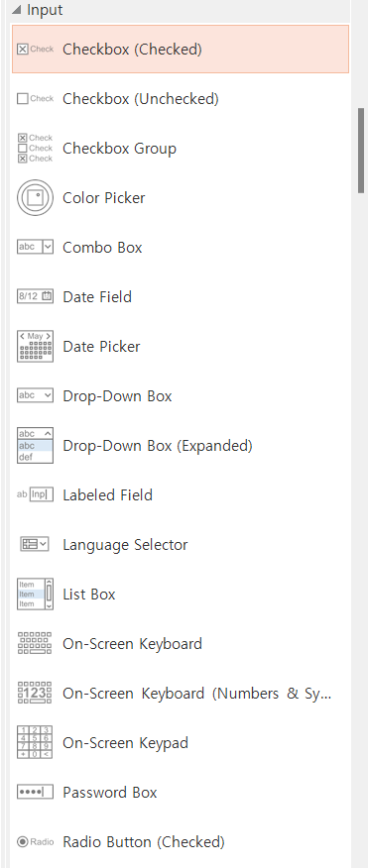Screen dimensions: 368x868
Task: Click the Combo Box label
Action: pos(102,248)
